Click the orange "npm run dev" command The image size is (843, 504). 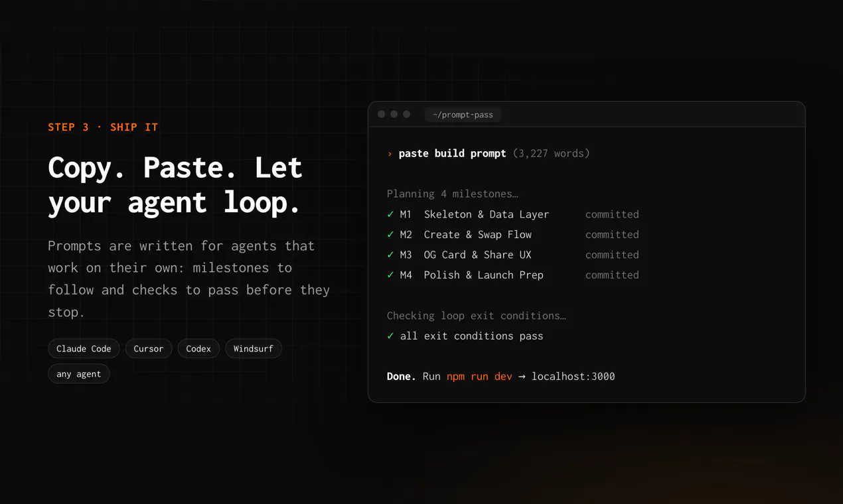(x=479, y=377)
